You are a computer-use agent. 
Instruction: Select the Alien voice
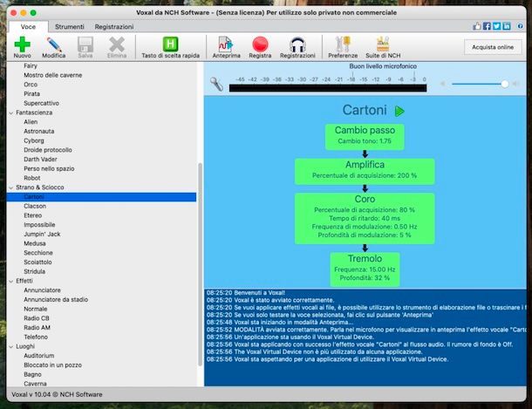coord(31,122)
